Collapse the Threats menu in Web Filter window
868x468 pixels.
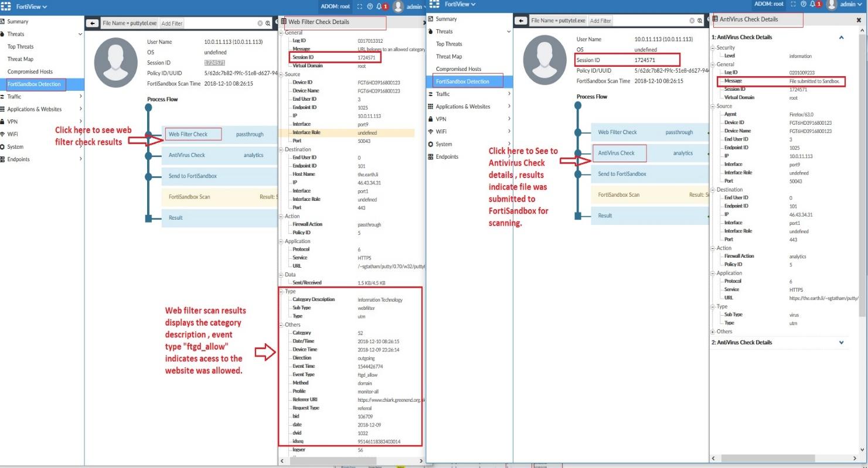tap(80, 35)
